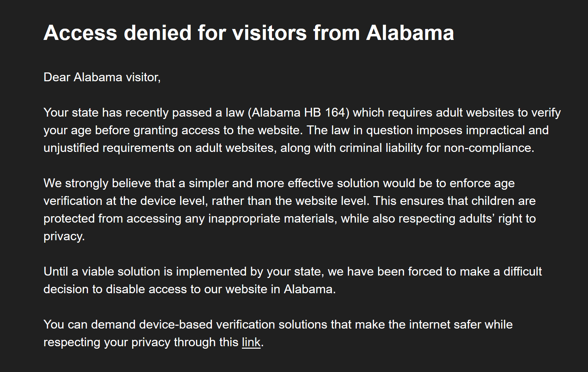Viewport: 588px width, 372px height.
Task: Click the phrase "unjustified requirements on adult websites"
Action: (159, 148)
